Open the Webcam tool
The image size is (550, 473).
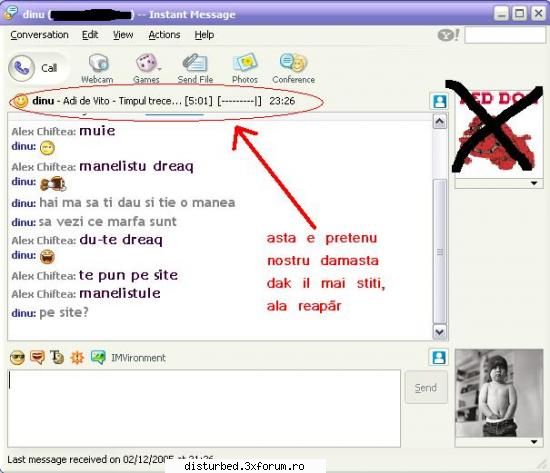(98, 69)
